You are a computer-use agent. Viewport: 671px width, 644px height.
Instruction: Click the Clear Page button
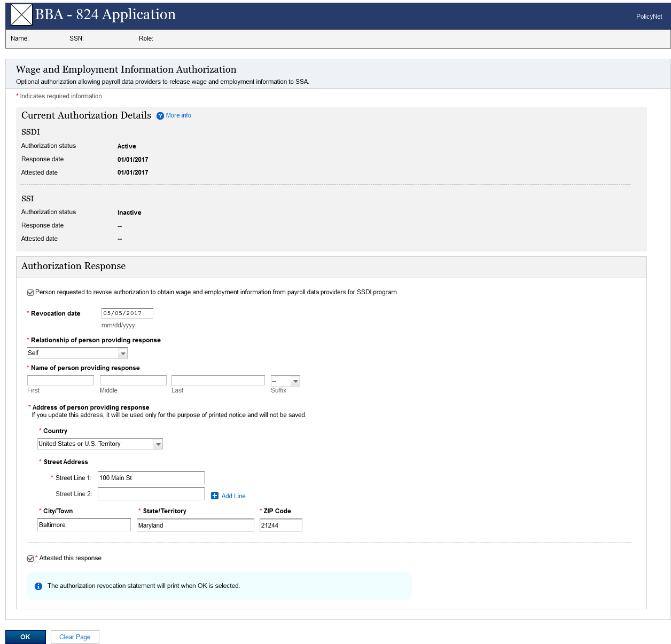75,637
